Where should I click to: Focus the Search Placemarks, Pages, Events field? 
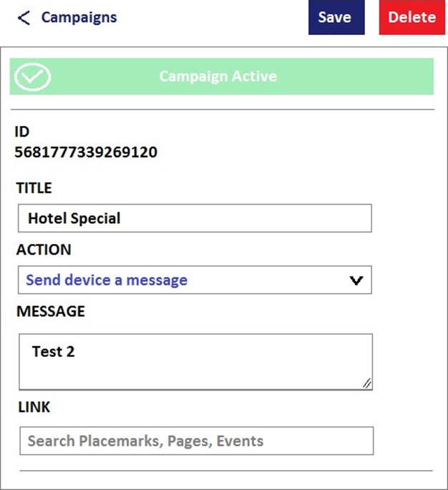click(x=197, y=441)
